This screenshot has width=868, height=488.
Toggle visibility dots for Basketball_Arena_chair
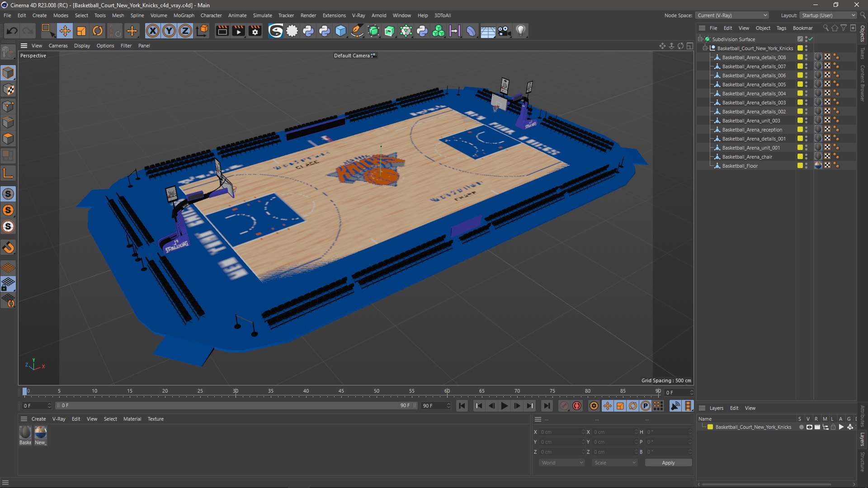(807, 157)
